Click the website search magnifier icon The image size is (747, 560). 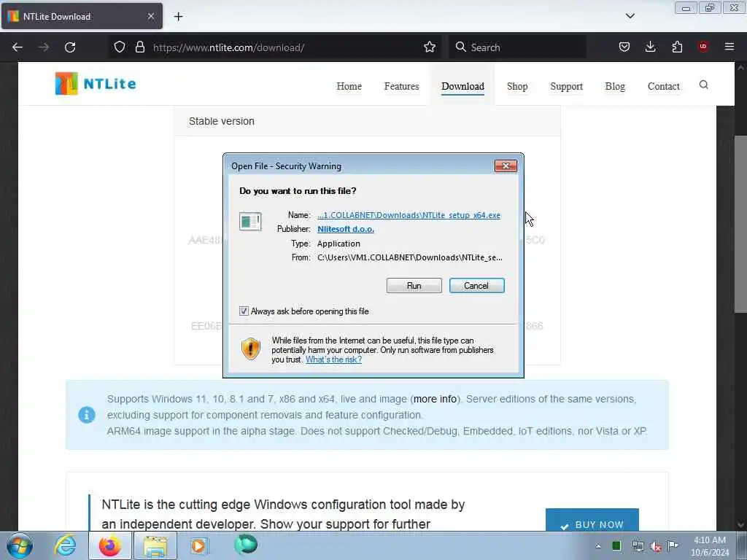(704, 85)
